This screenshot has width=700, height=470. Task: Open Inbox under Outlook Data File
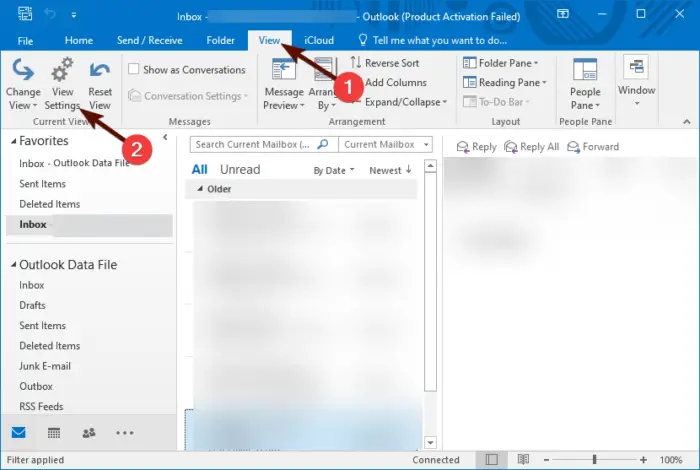coord(31,285)
